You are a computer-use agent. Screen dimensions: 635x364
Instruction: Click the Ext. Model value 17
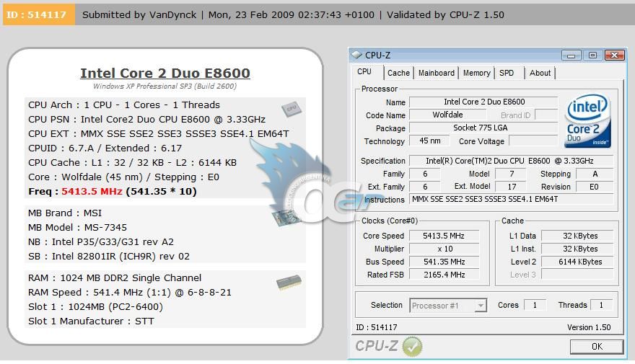(512, 187)
